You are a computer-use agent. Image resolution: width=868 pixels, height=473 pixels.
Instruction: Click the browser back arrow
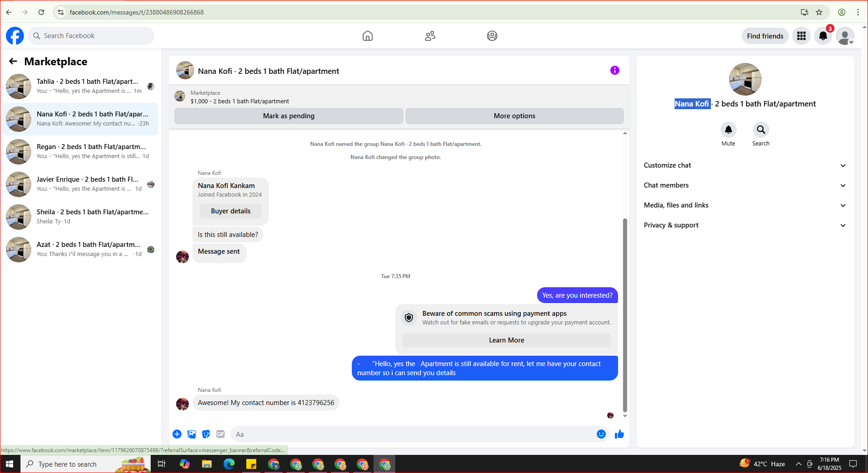[x=9, y=12]
